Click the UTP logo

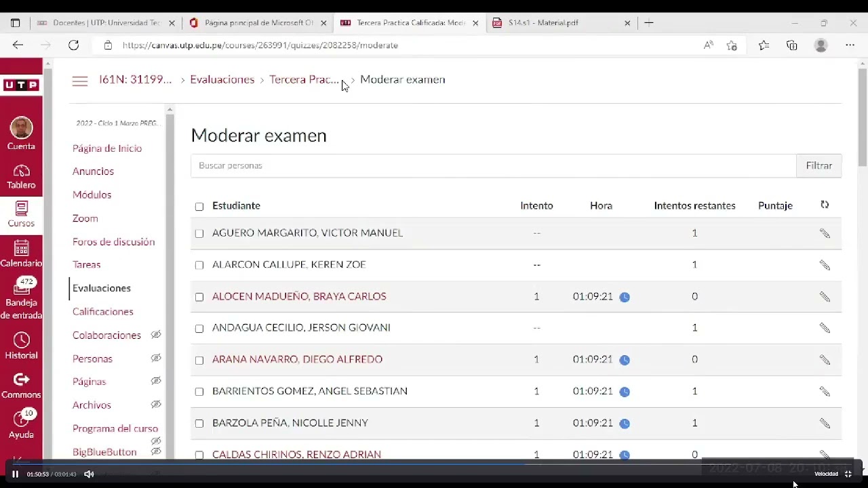(x=21, y=85)
